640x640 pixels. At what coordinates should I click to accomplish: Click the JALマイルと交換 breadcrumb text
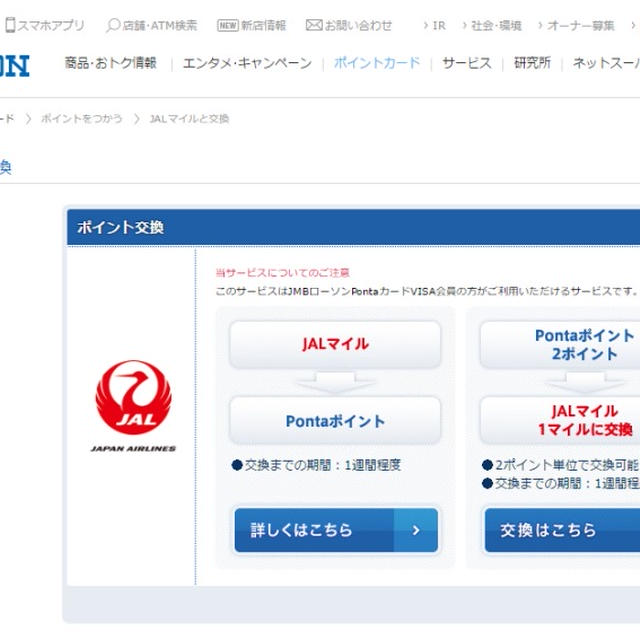tap(189, 119)
